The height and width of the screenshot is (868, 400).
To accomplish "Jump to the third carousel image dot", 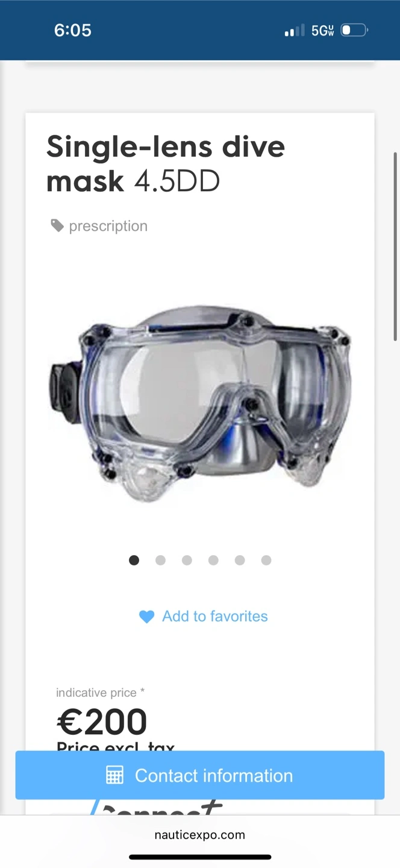I will pyautogui.click(x=187, y=560).
